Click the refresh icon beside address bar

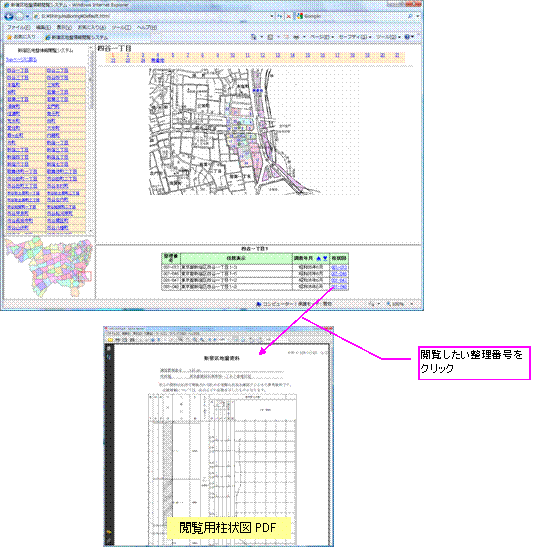tap(280, 16)
